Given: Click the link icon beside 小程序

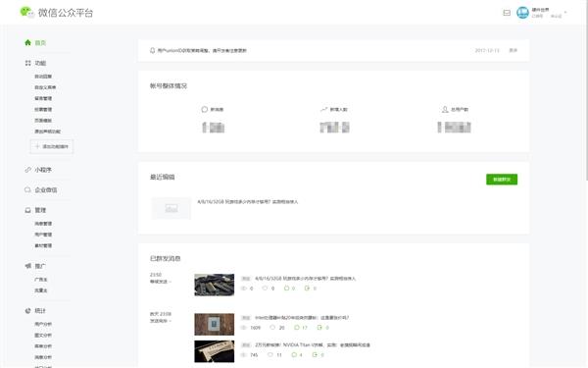Looking at the screenshot, I should (x=27, y=170).
